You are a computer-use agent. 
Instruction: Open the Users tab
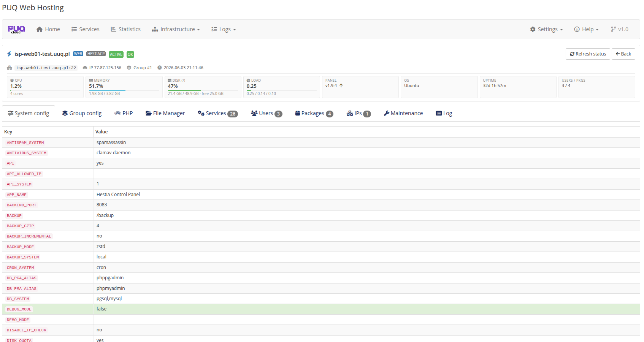coord(266,113)
